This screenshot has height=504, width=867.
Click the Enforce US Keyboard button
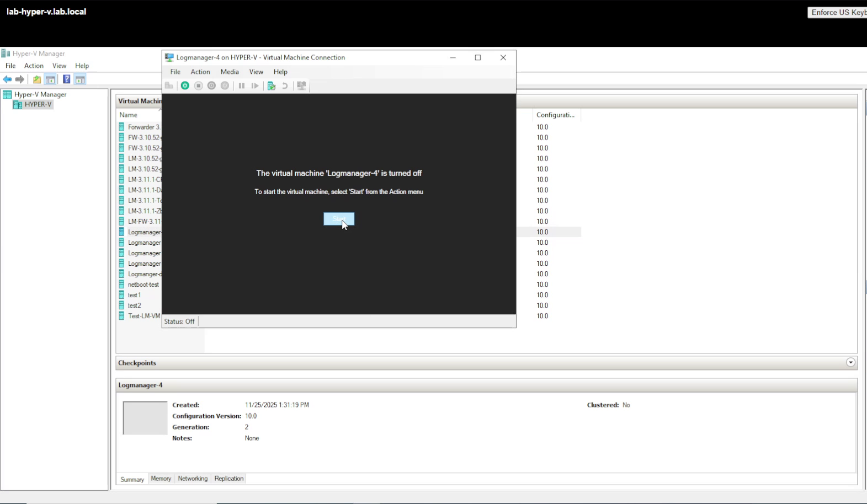(837, 13)
